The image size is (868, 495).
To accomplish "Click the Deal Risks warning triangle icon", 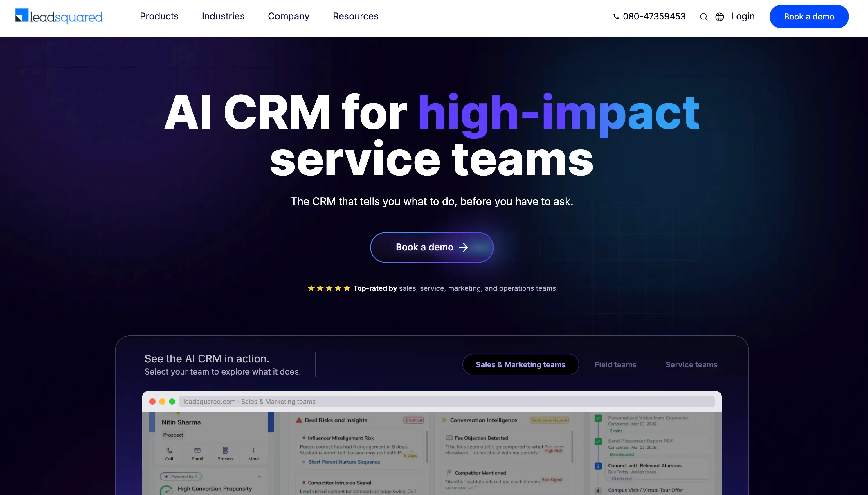I will pos(299,420).
